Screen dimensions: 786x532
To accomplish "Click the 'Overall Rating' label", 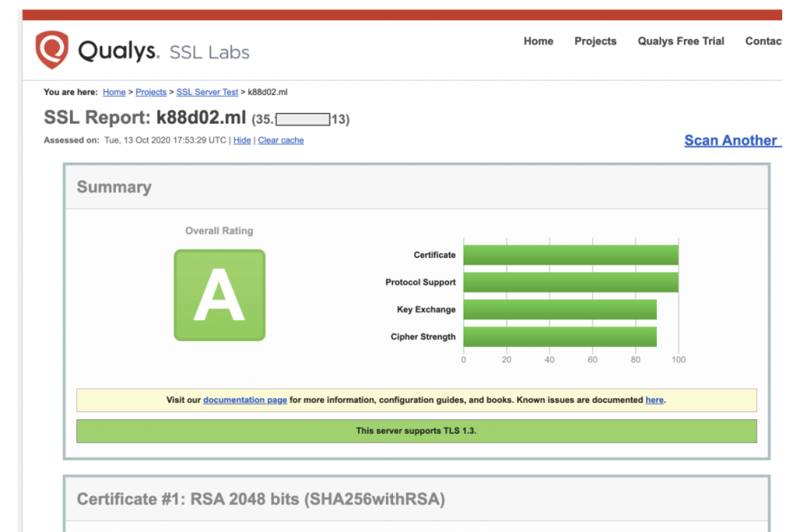I will coord(219,230).
